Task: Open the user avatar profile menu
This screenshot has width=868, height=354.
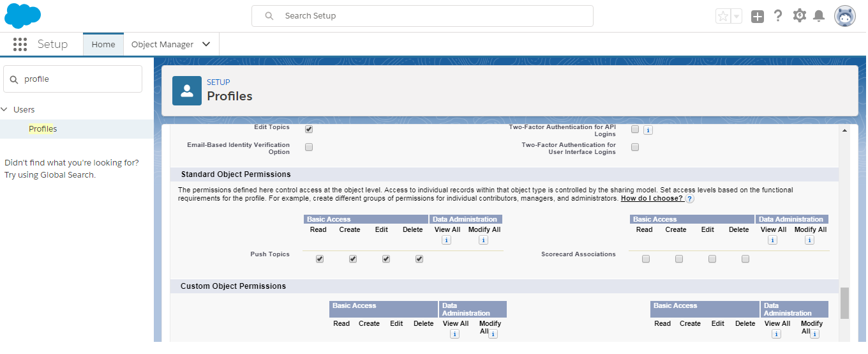Action: click(x=844, y=16)
